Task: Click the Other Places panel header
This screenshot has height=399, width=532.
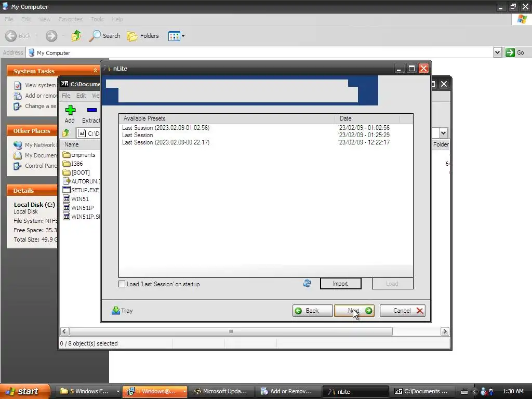Action: click(x=32, y=130)
